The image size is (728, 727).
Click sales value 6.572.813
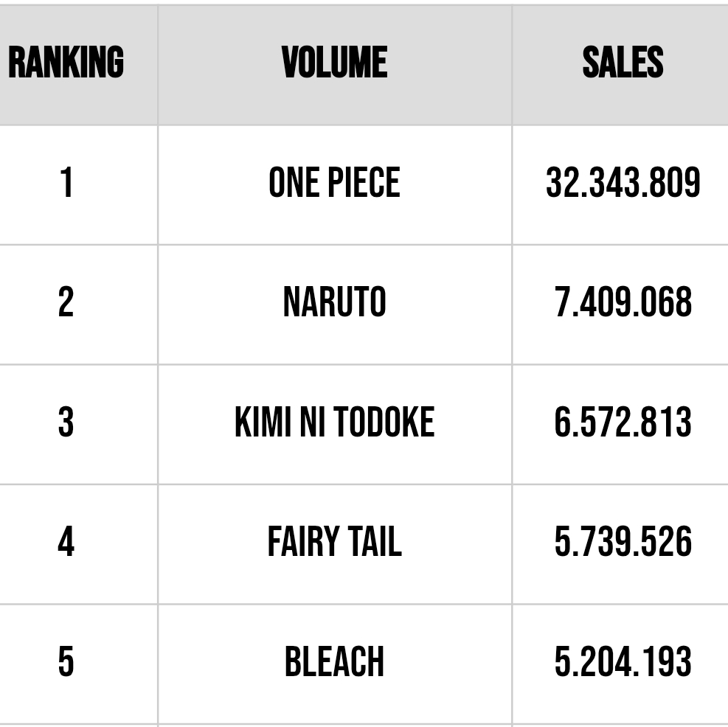tap(623, 422)
